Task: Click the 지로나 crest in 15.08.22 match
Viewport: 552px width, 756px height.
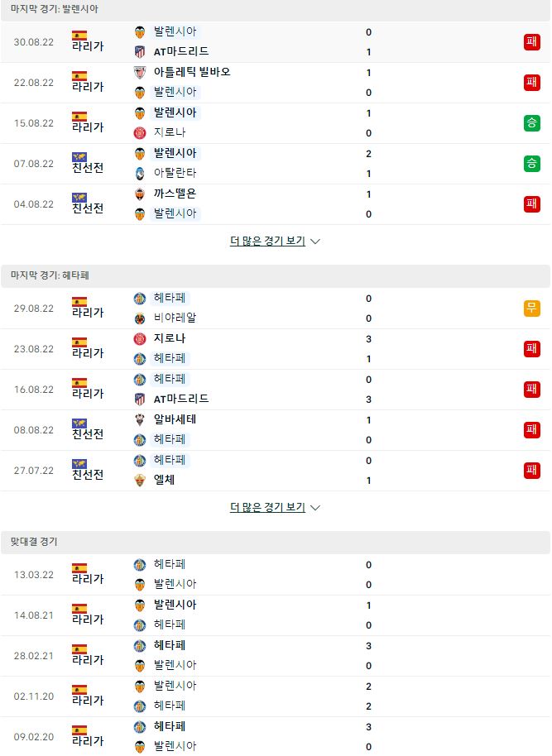Action: [x=139, y=132]
